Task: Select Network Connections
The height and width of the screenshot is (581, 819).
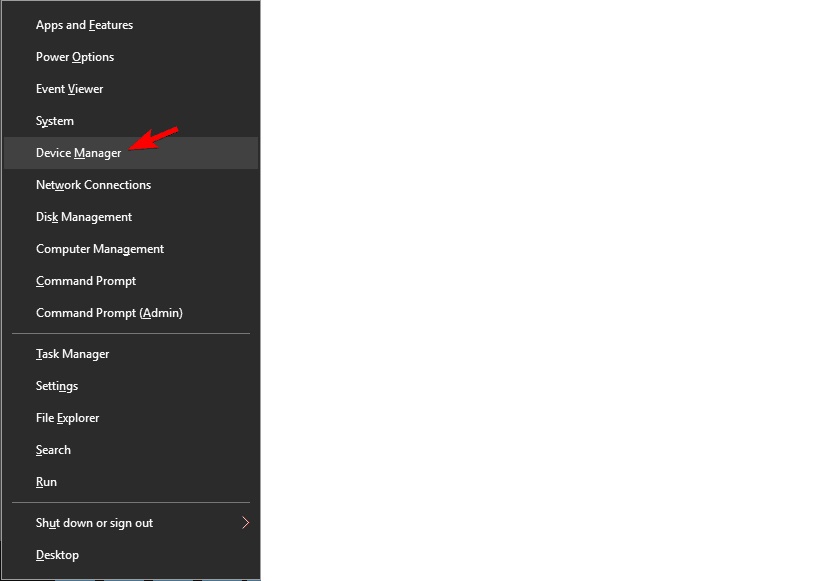Action: 131,185
